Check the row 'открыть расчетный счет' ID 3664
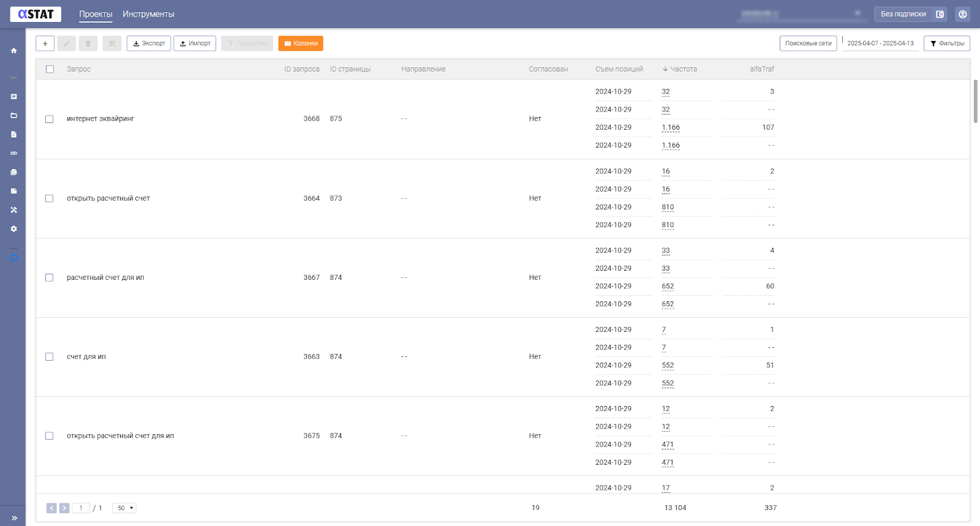980x526 pixels. point(50,198)
